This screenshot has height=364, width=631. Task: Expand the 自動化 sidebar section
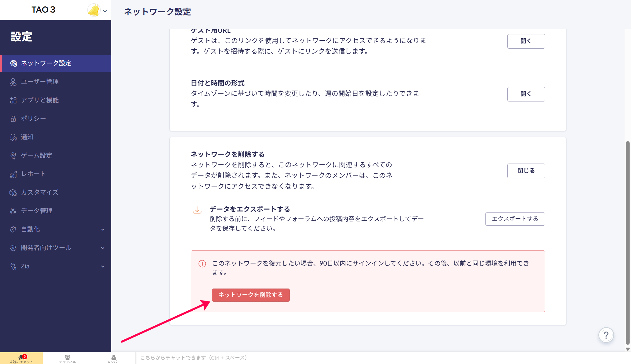coord(103,230)
